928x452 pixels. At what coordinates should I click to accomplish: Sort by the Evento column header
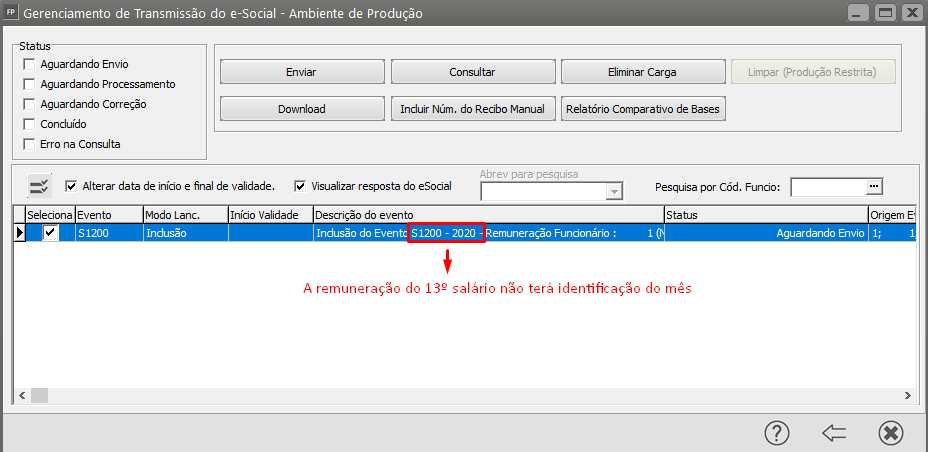(x=109, y=215)
